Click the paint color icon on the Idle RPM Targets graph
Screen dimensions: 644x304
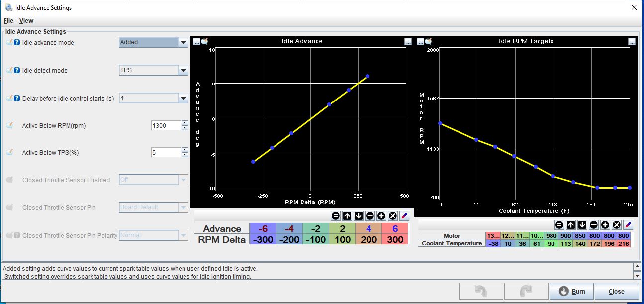tap(427, 42)
